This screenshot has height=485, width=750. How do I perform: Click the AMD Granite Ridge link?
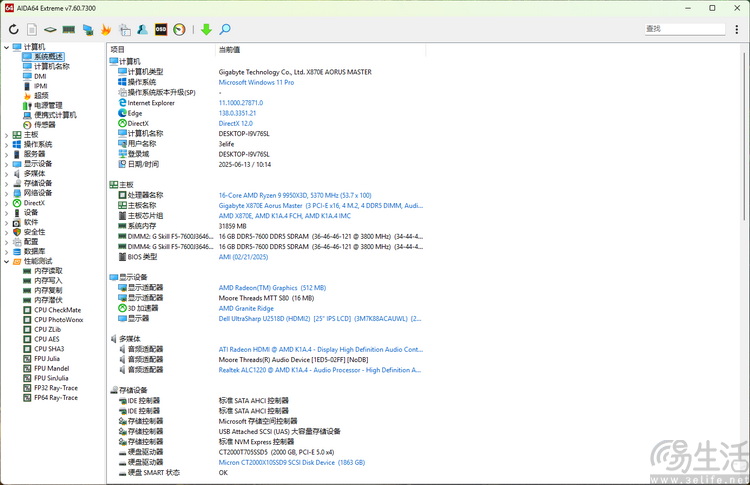click(x=246, y=309)
